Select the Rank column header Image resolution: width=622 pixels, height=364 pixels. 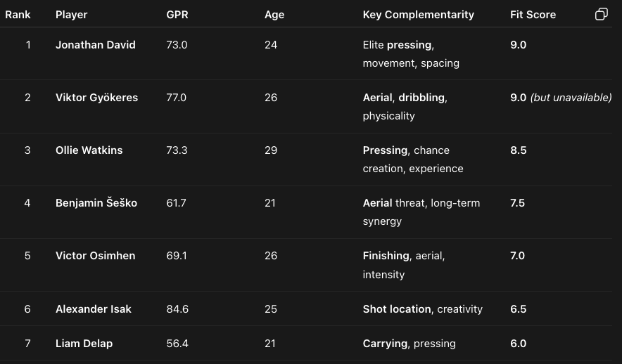pyautogui.click(x=18, y=15)
